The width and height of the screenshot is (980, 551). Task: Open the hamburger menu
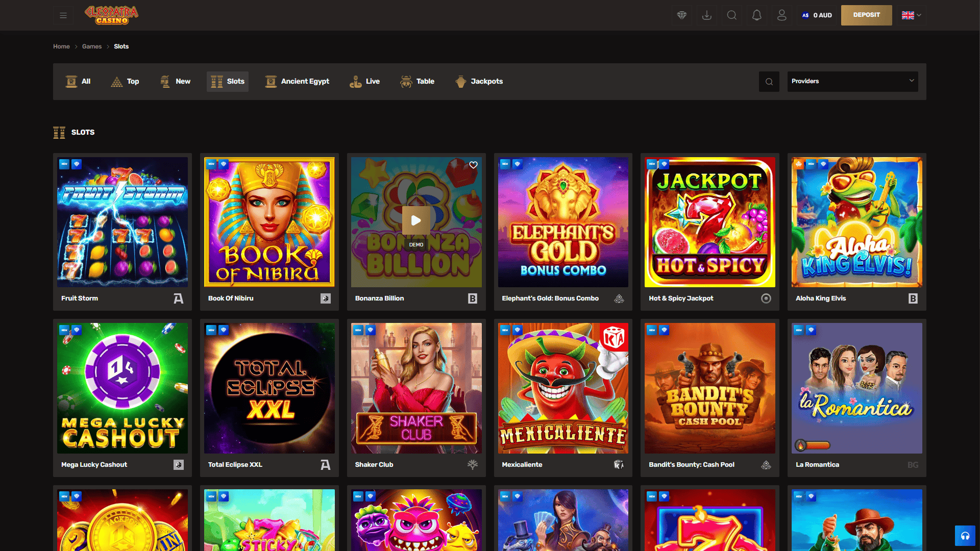63,15
